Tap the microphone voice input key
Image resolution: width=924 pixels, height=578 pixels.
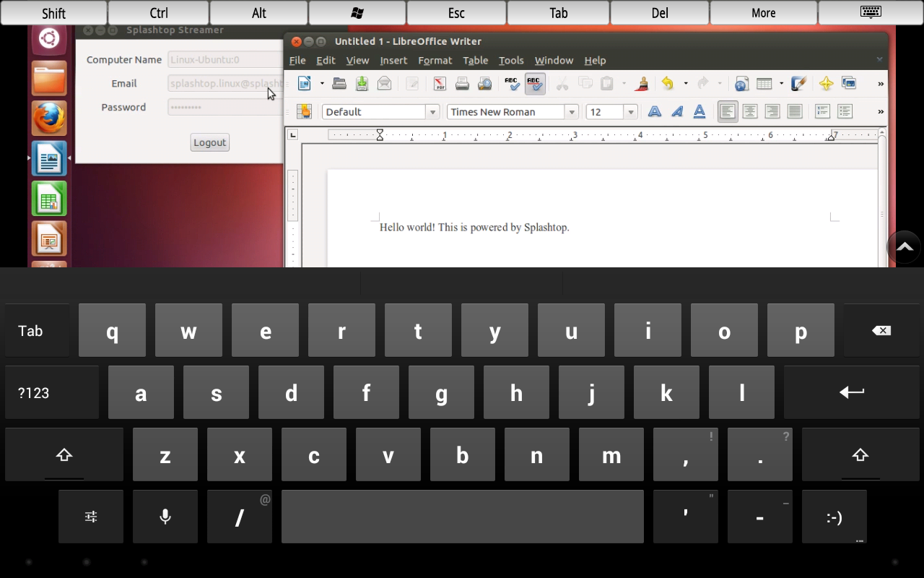pyautogui.click(x=165, y=517)
